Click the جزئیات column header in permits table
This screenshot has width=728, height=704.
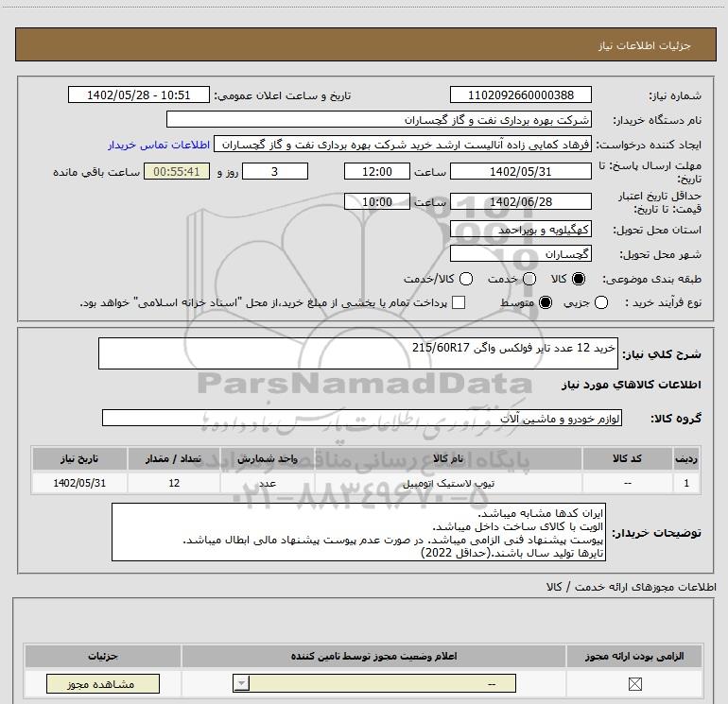click(x=103, y=656)
